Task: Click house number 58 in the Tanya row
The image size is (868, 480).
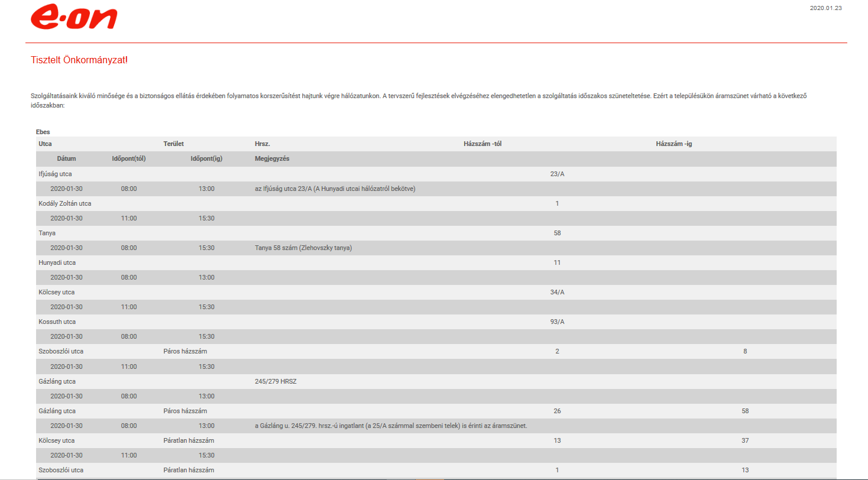Action: pyautogui.click(x=557, y=233)
